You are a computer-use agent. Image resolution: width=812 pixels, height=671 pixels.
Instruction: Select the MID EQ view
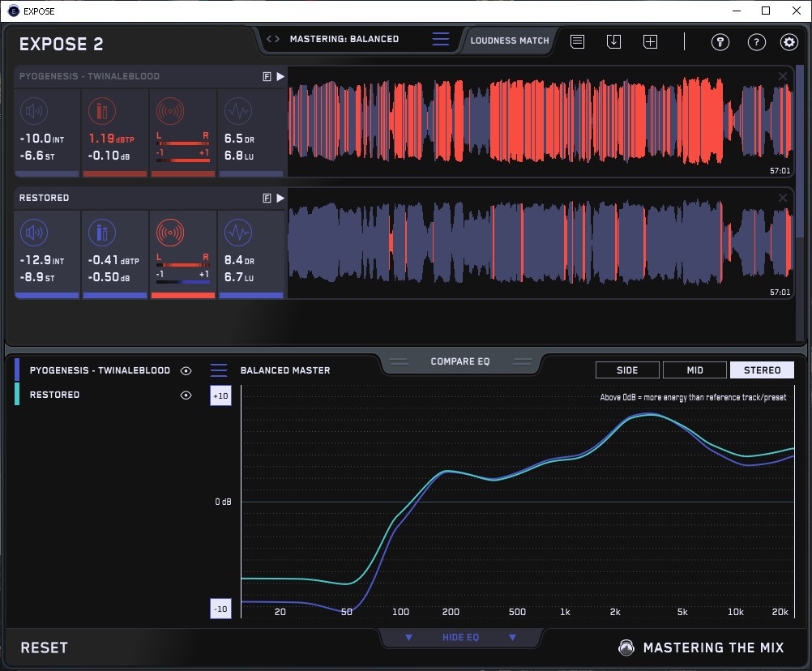pos(694,370)
